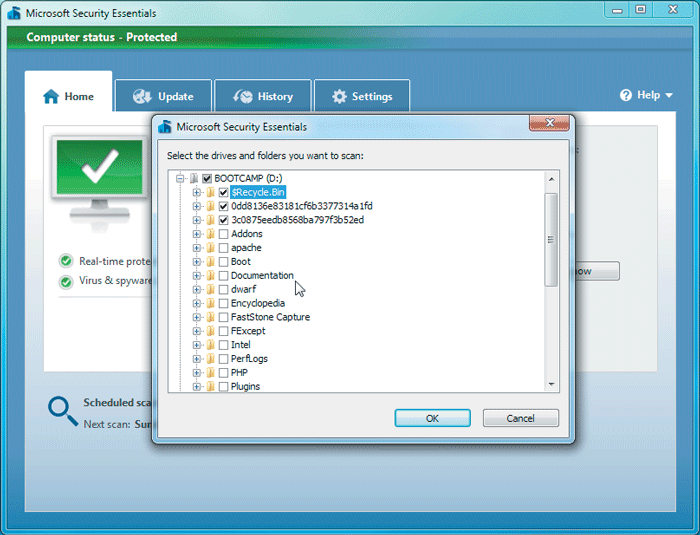
Task: Check the Addons folder checkbox
Action: (x=224, y=234)
